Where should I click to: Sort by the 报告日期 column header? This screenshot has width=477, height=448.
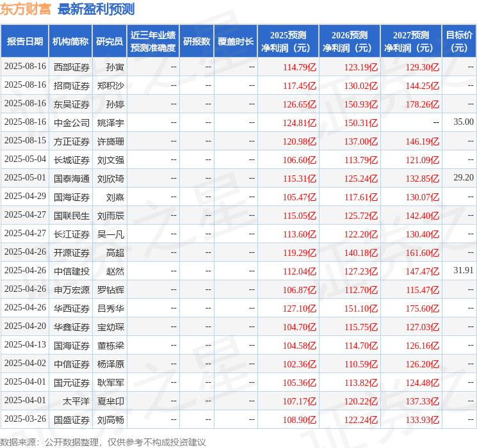point(25,42)
